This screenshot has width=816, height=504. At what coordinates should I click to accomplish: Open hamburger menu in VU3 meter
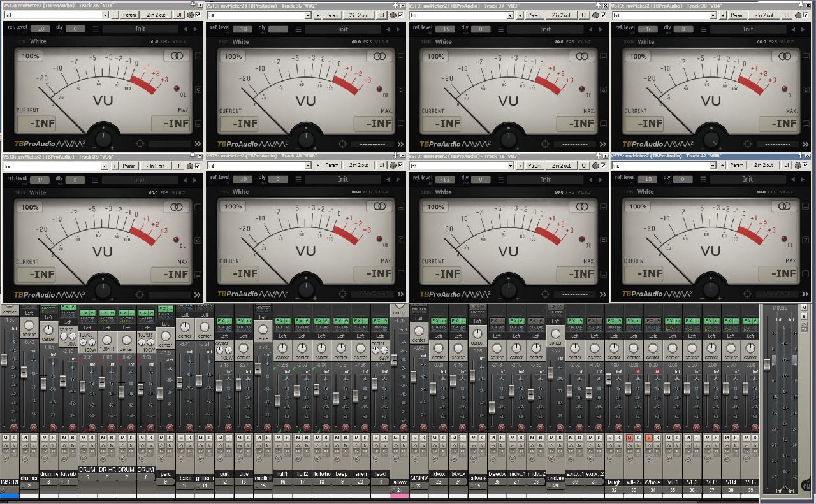point(501,29)
